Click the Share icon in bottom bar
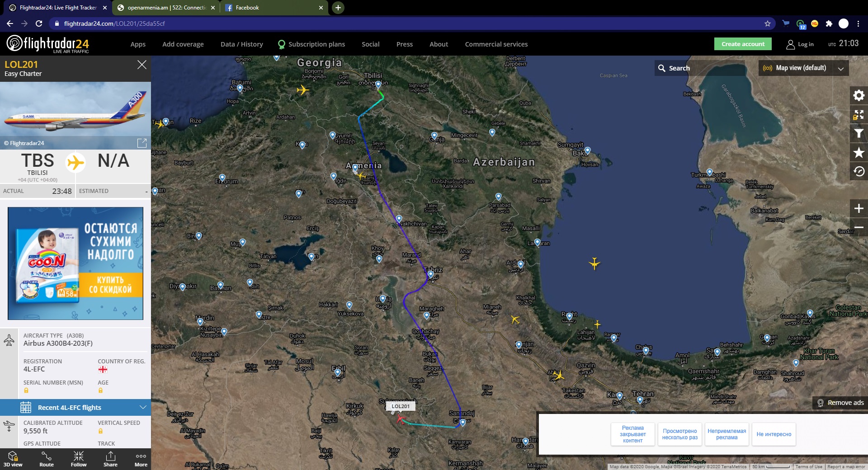Viewport: 868px width, 470px height. [110, 459]
